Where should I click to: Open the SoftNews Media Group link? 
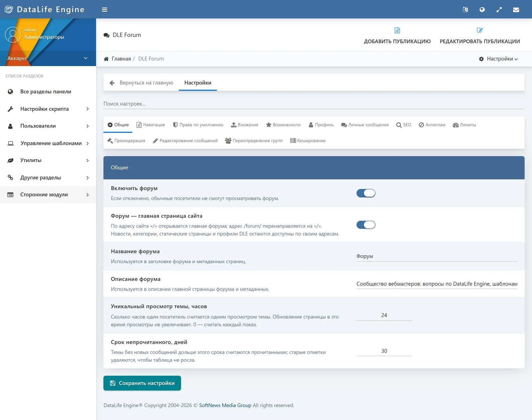(x=225, y=405)
